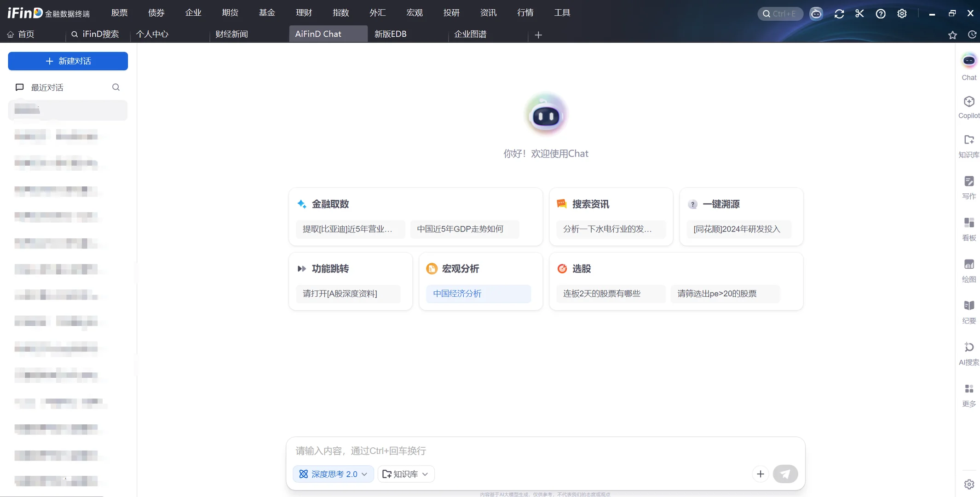
Task: Click the help question mark icon
Action: [x=880, y=13]
